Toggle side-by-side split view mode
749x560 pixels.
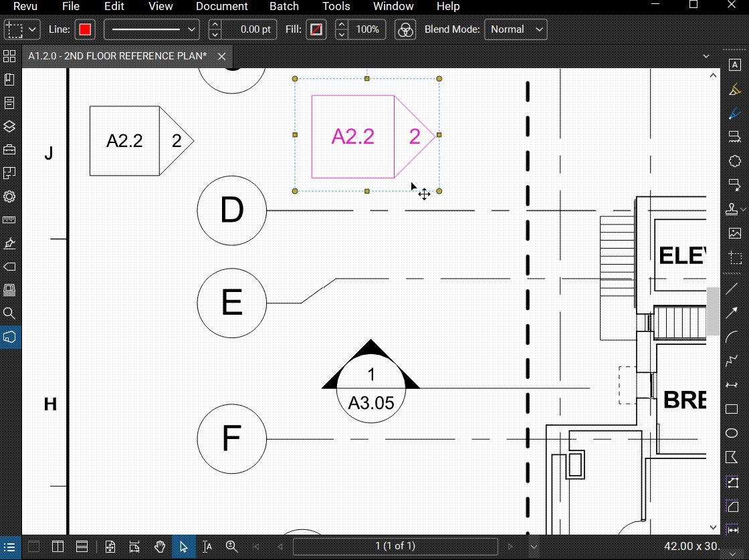coord(57,546)
